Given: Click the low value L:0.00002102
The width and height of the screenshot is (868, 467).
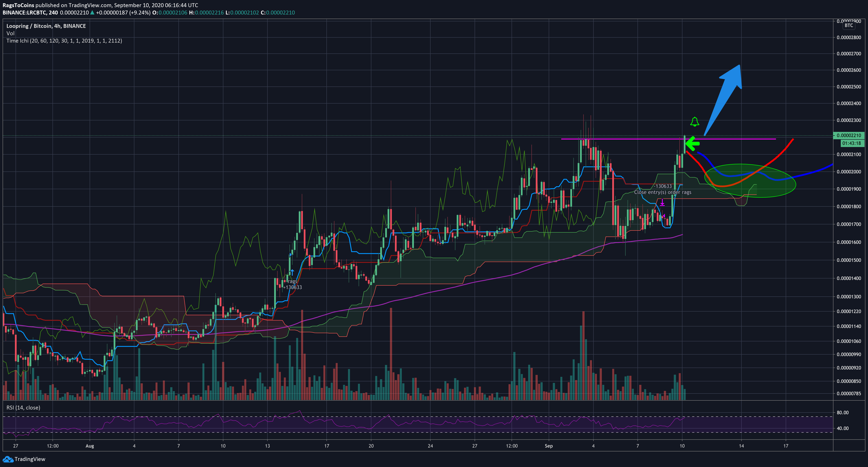Looking at the screenshot, I should pyautogui.click(x=242, y=13).
